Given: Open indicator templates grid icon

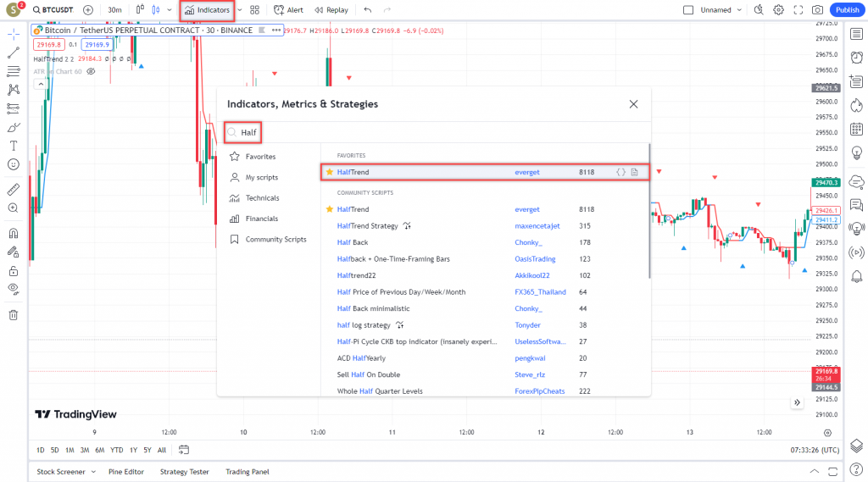Looking at the screenshot, I should [254, 10].
